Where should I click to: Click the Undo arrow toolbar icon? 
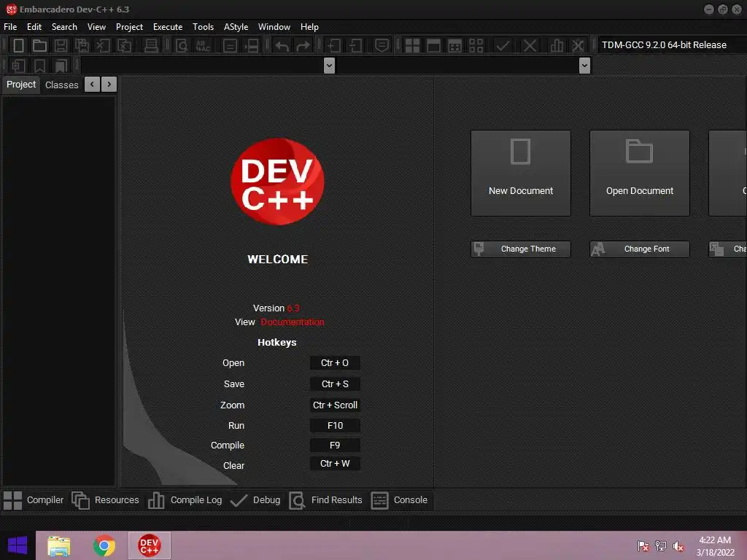pos(282,46)
